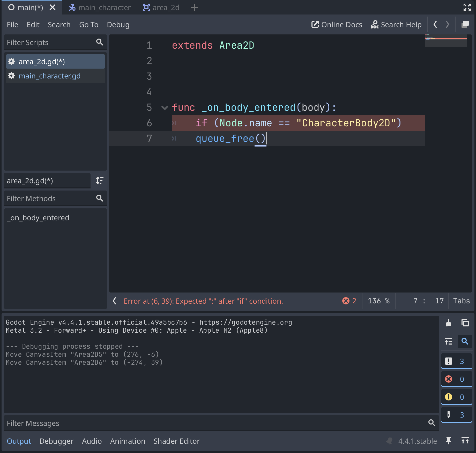Focus the Filter Messages field

coord(221,423)
